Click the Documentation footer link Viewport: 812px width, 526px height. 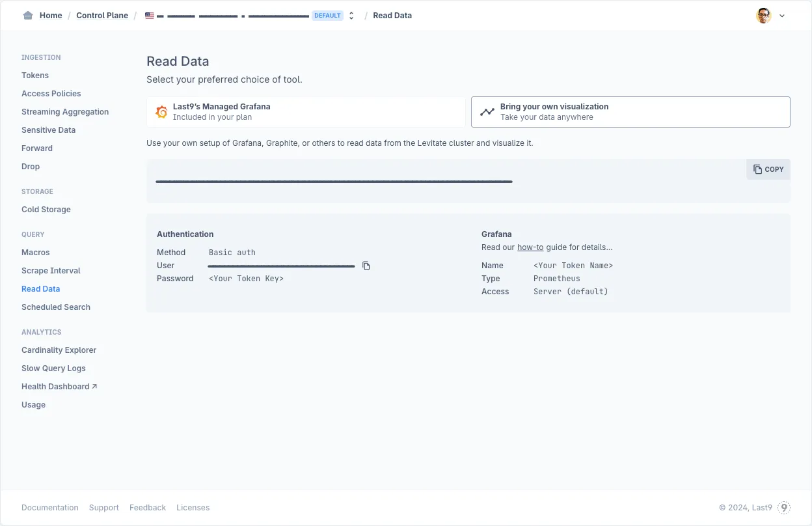point(50,508)
